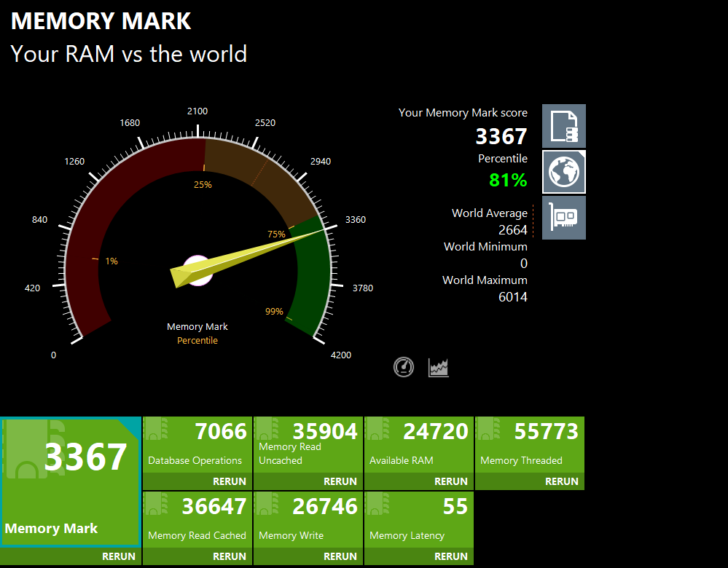Rerun Memory Read Cached test
Screen dimensions: 728x568
pos(230,556)
